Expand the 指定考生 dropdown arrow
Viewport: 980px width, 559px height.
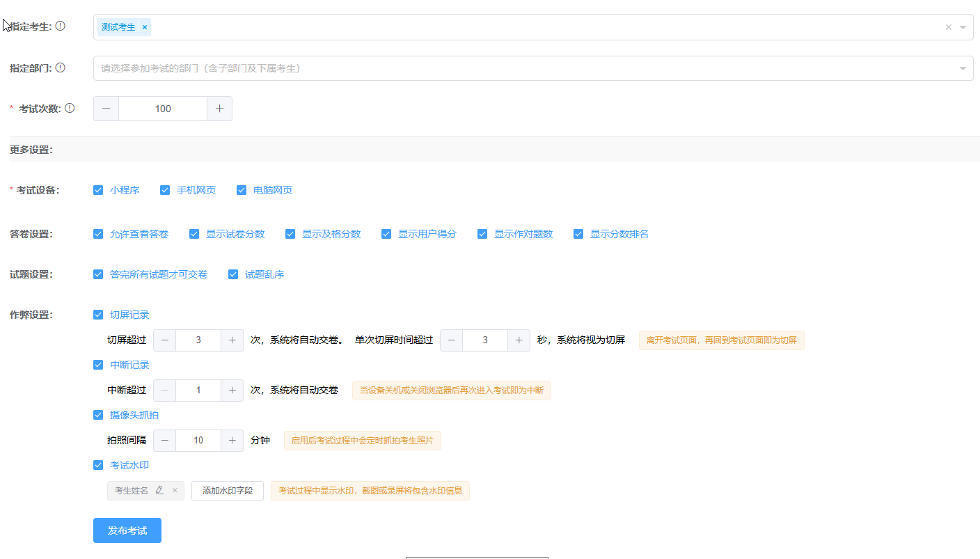coord(963,27)
